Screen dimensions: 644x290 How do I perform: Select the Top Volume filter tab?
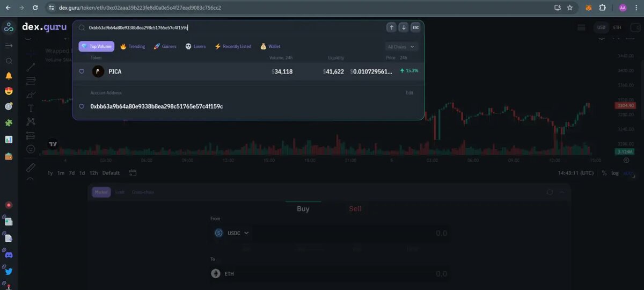(x=97, y=47)
